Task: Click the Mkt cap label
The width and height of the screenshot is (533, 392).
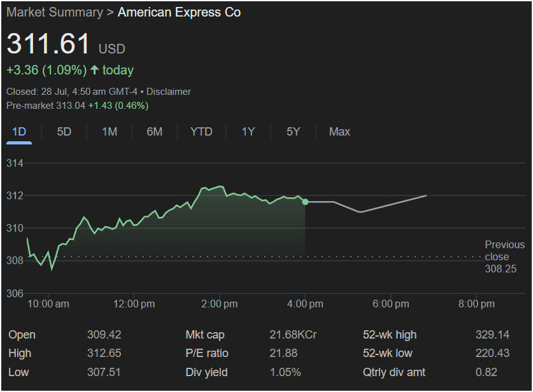Action: pos(205,335)
